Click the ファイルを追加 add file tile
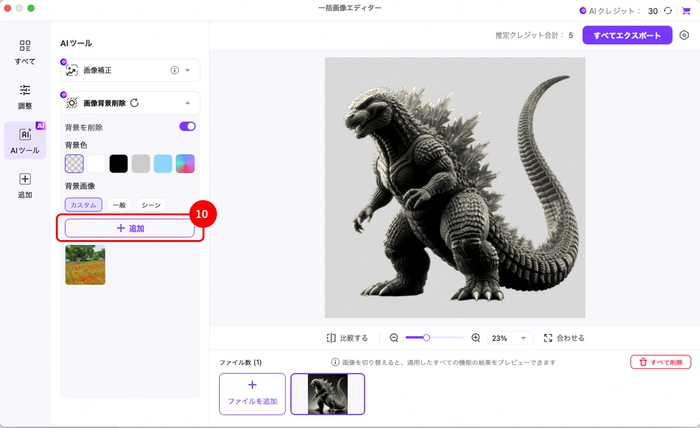Viewport: 700px width, 428px height. click(252, 394)
